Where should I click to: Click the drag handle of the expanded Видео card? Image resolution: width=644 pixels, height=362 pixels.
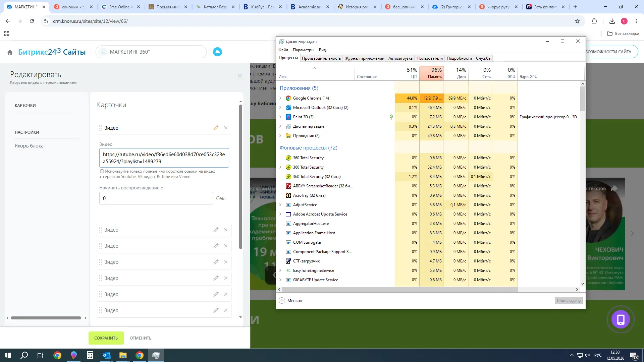(101, 128)
